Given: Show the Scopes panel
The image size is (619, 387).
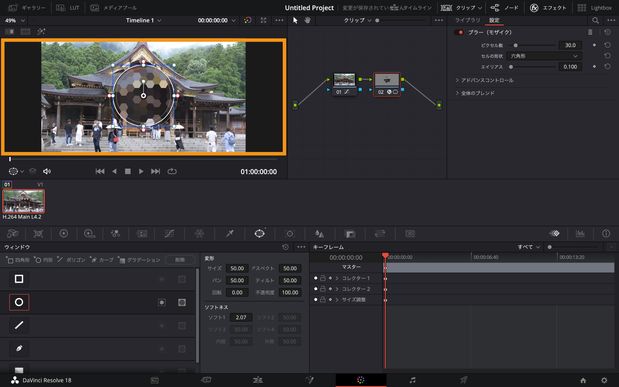Looking at the screenshot, I should [x=580, y=234].
